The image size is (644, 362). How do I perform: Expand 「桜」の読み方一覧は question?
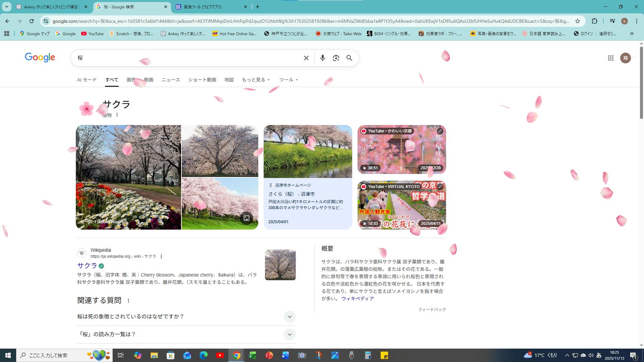pos(289,334)
